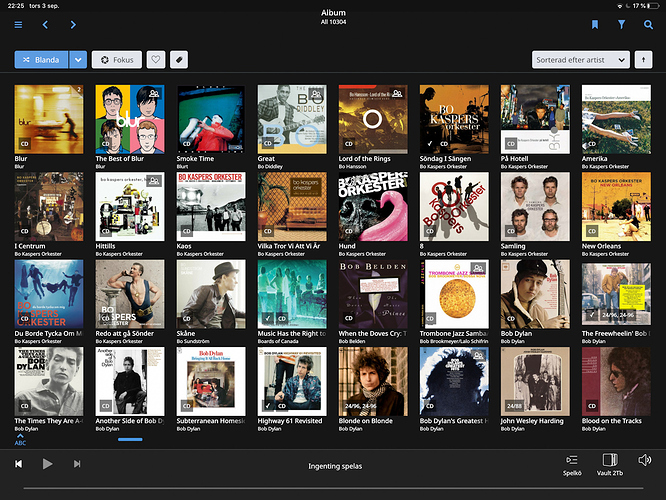Open the New Orleans album cover
The width and height of the screenshot is (666, 500).
(x=616, y=206)
